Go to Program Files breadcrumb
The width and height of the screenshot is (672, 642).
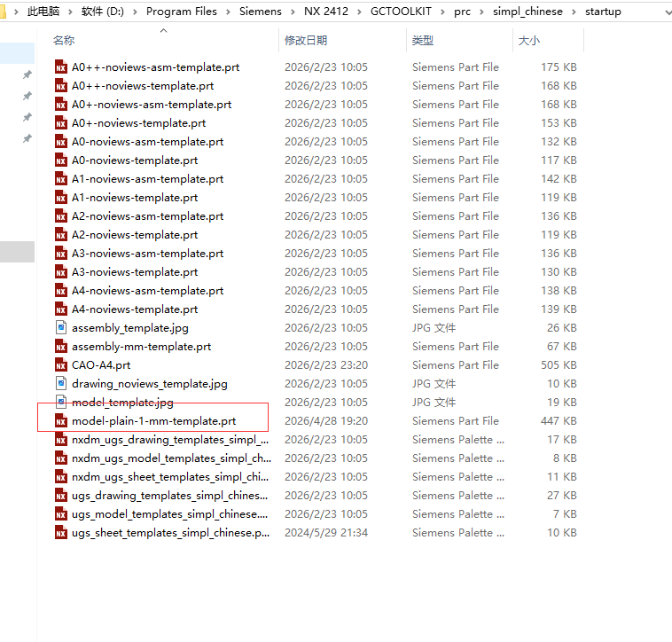[x=181, y=12]
